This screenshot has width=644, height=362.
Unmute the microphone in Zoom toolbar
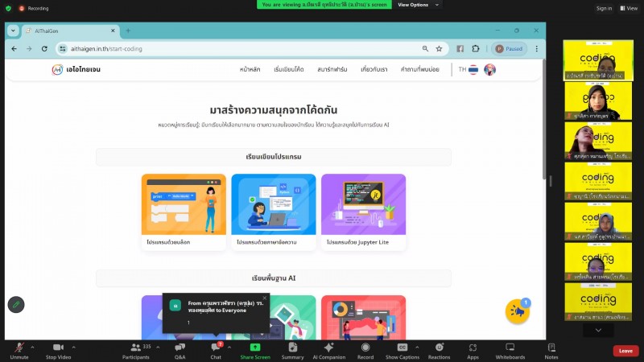(x=19, y=351)
